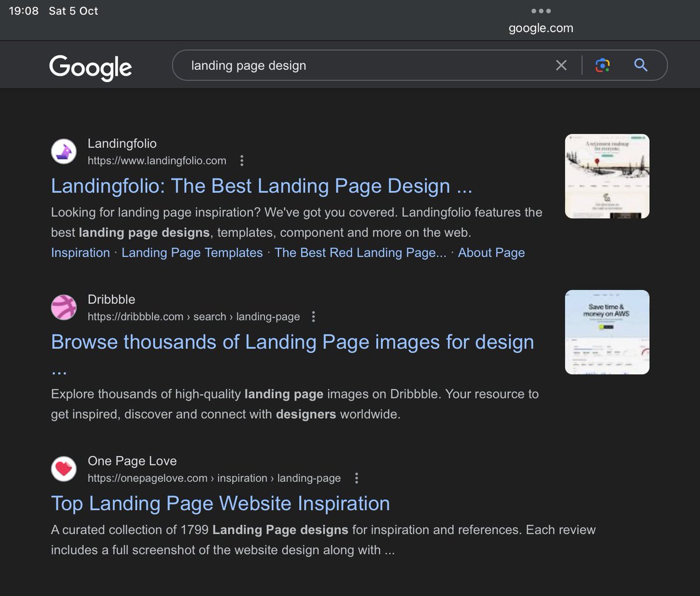Click the 'One Page Love' site name

(x=132, y=461)
